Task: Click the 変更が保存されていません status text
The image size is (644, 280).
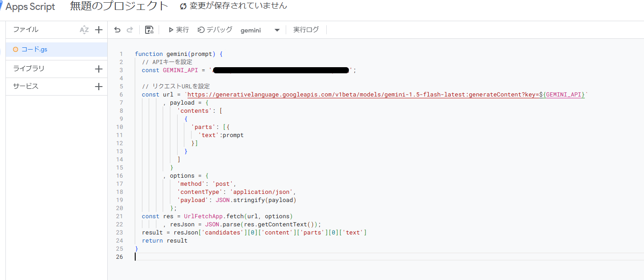Action: [x=238, y=6]
